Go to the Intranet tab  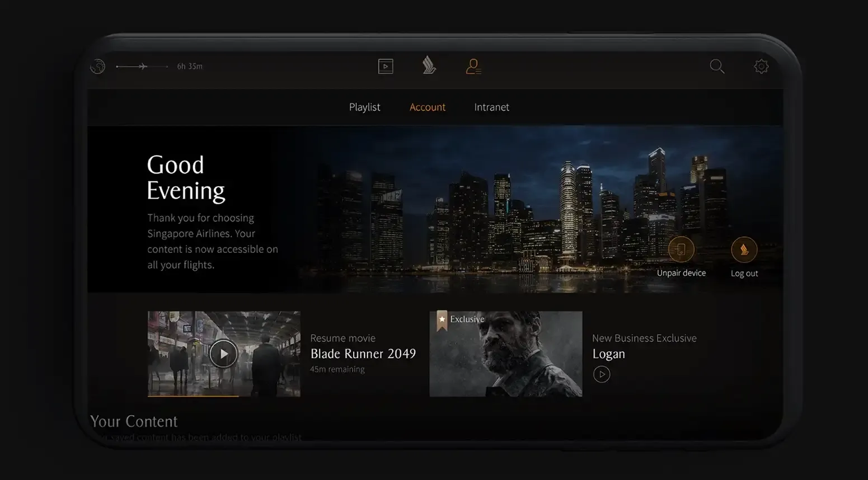pyautogui.click(x=491, y=107)
